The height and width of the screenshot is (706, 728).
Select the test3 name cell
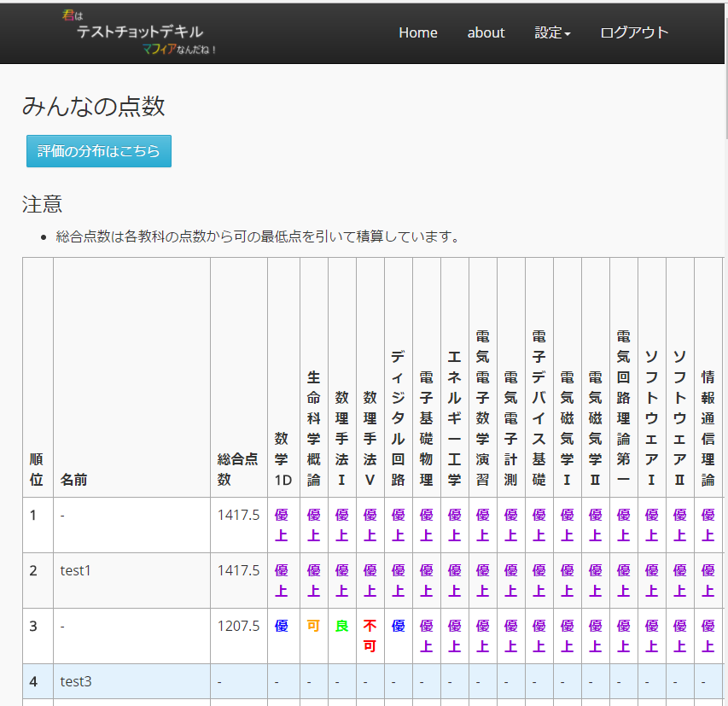point(131,681)
